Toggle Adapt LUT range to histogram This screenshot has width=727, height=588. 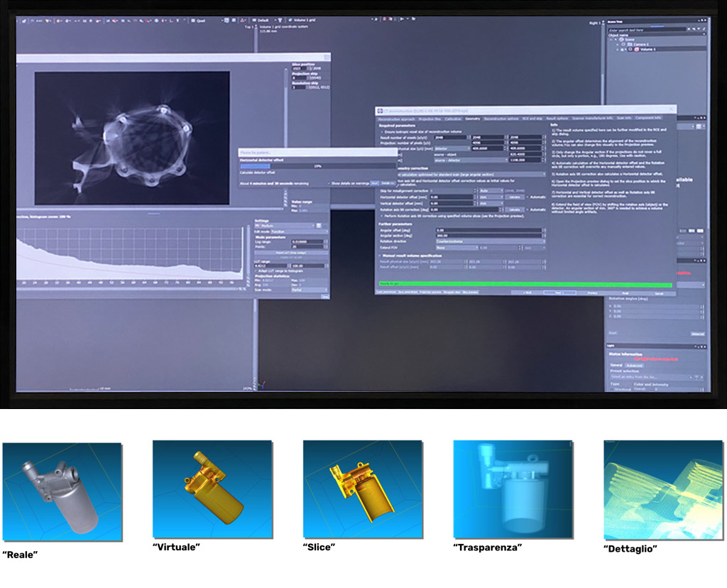point(256,271)
